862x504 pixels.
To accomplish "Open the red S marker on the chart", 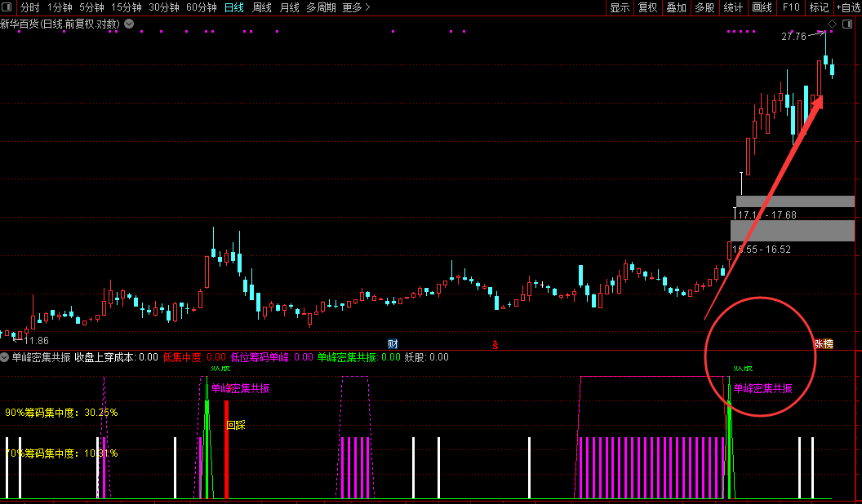I will click(x=495, y=345).
